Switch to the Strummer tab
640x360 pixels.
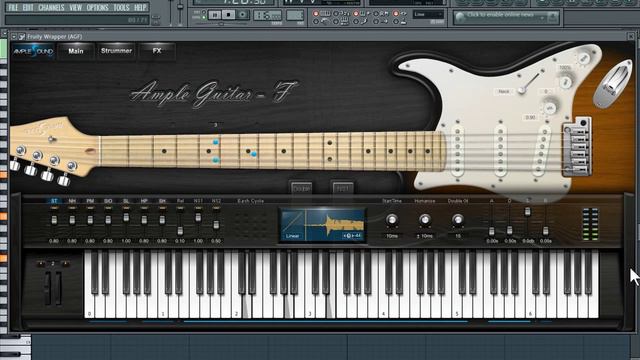point(116,51)
